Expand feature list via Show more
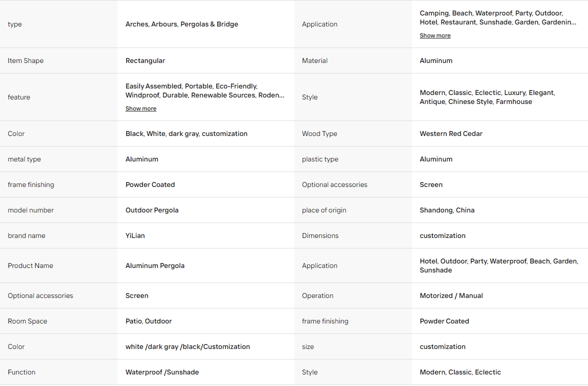This screenshot has height=386, width=588. [x=141, y=108]
